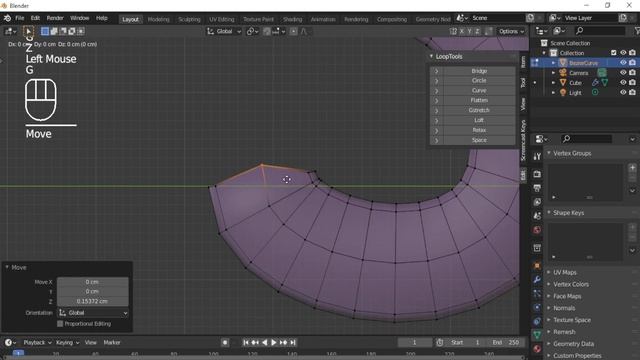
Task: Toggle the snapping magnet button
Action: 267,31
